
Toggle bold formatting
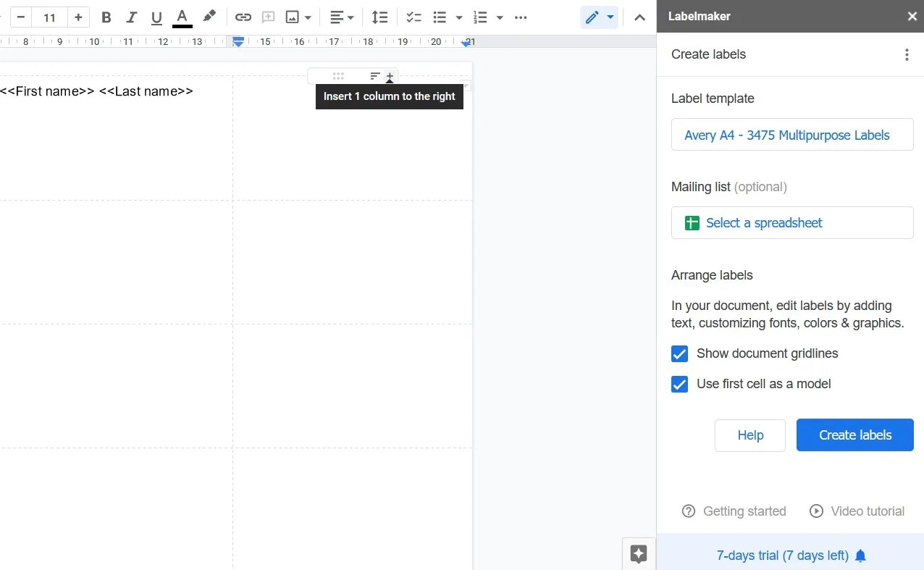click(106, 17)
